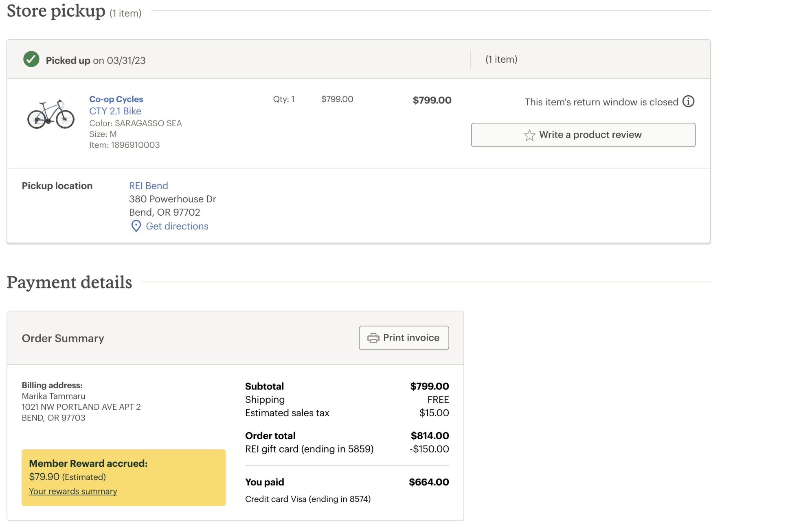Click the star icon on the review button
Viewport: 812px width, 527px height.
(529, 135)
